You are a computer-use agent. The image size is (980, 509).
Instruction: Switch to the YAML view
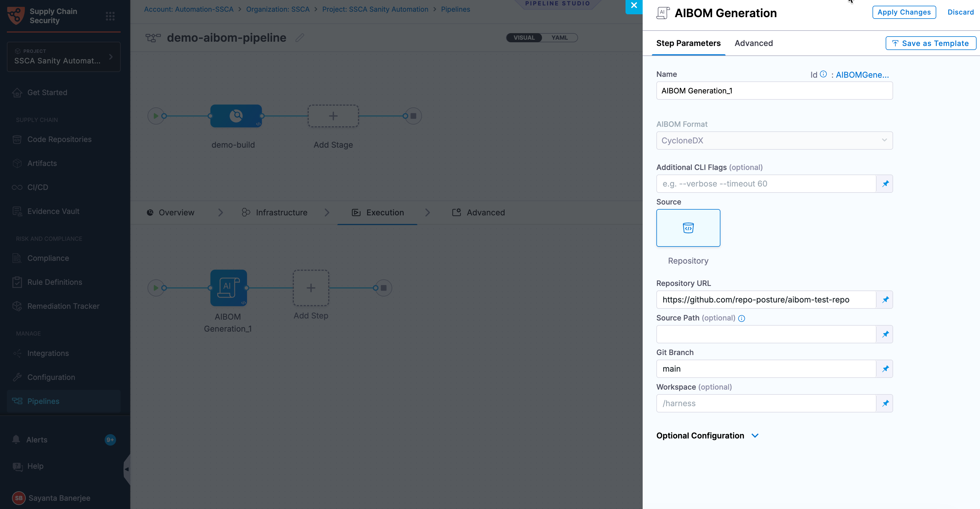(560, 38)
